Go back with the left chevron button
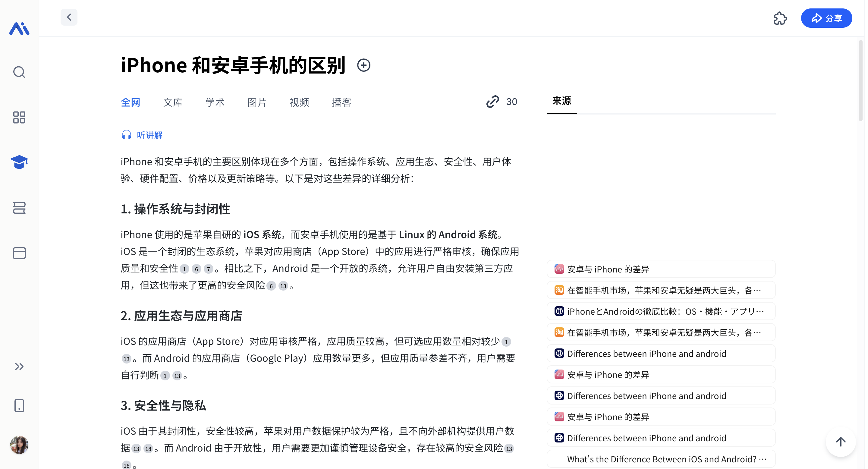The width and height of the screenshot is (868, 469). point(69,17)
